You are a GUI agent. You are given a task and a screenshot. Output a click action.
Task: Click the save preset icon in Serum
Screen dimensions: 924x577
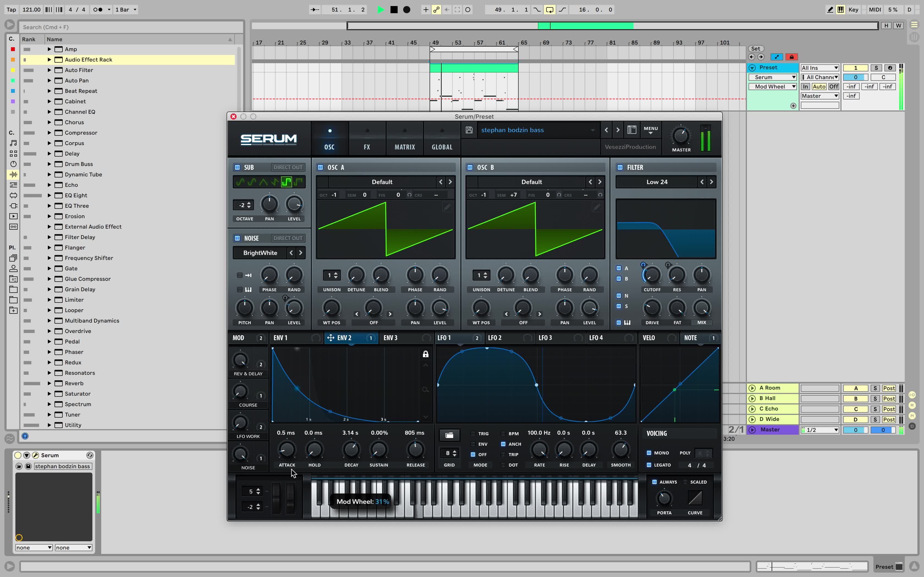469,130
